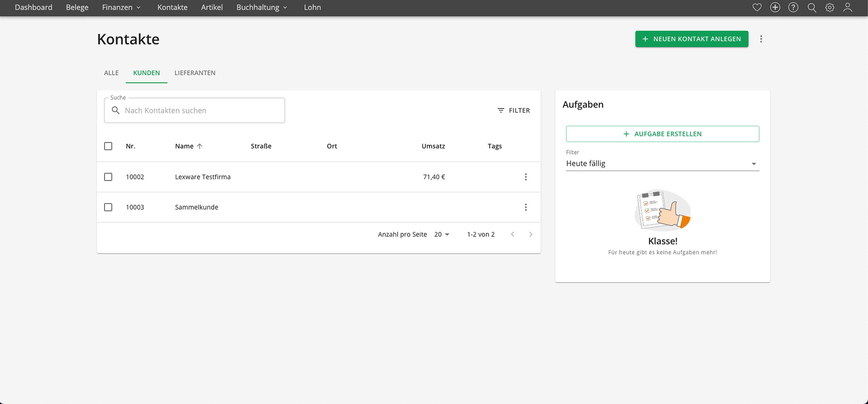Expand the Heute fällig filter dropdown
The height and width of the screenshot is (404, 868).
pyautogui.click(x=663, y=164)
